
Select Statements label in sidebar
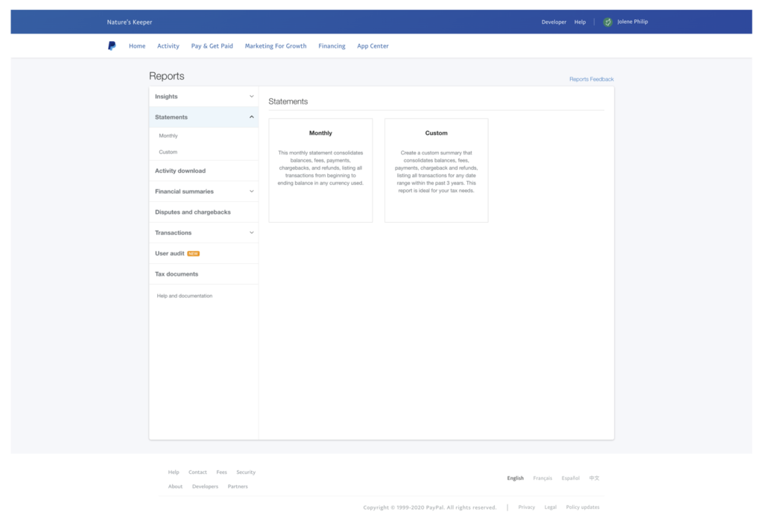pos(171,117)
